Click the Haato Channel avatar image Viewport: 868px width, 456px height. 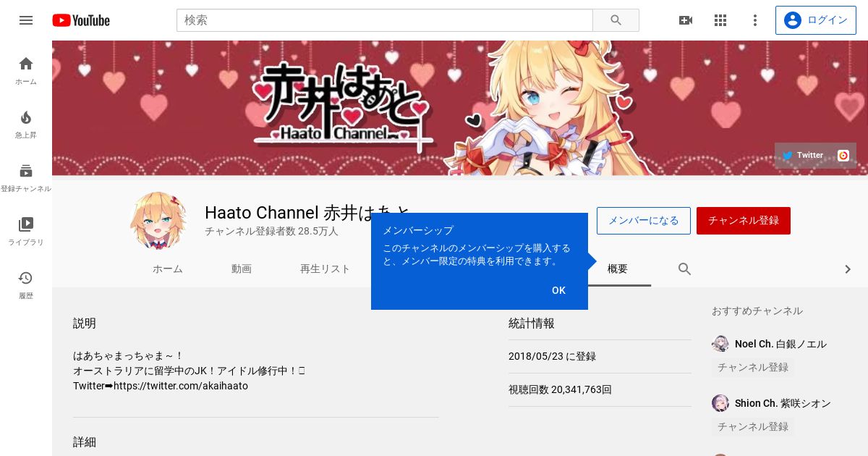[158, 220]
